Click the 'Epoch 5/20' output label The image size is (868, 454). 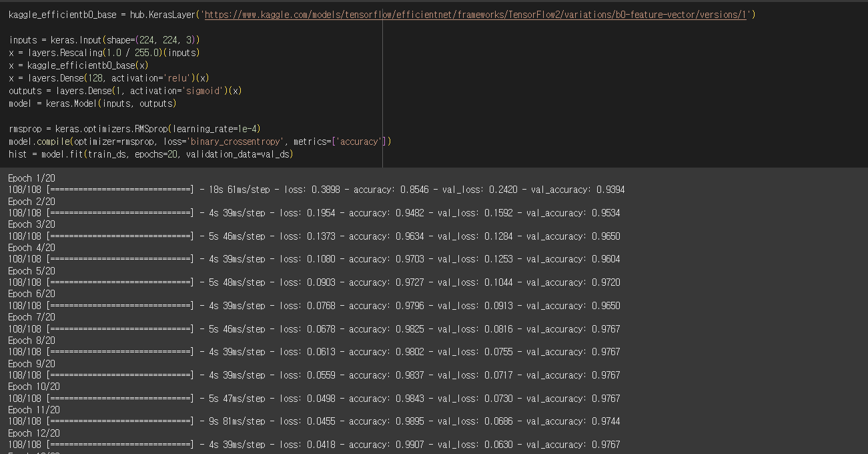coord(31,271)
